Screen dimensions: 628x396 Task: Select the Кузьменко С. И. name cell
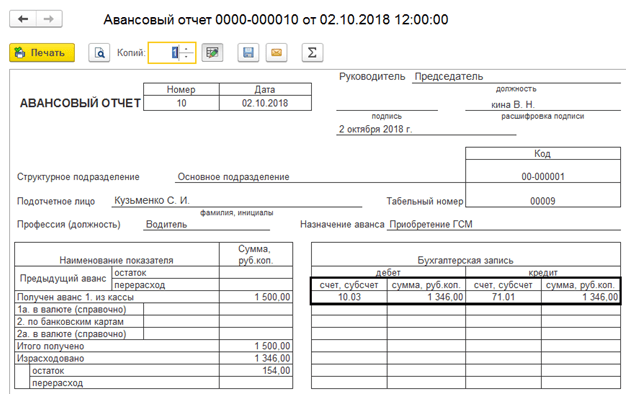coord(237,200)
